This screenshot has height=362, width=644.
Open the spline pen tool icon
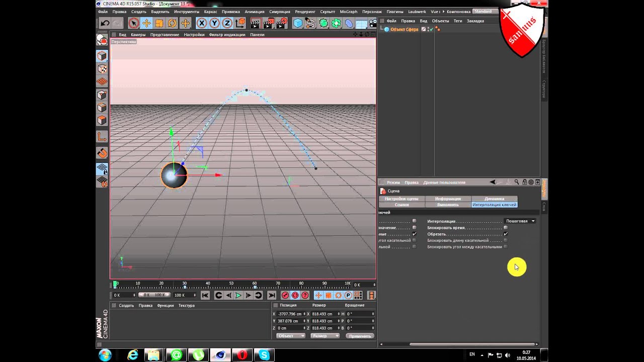310,23
